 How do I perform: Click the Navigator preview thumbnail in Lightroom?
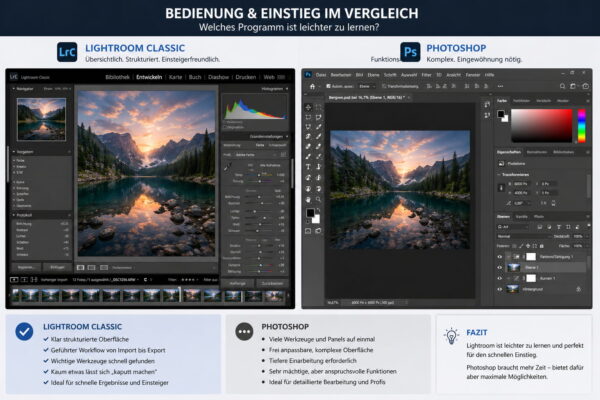(41, 119)
